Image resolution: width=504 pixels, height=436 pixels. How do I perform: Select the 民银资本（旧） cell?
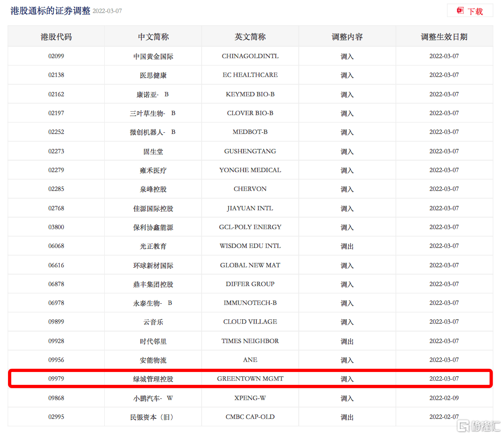pyautogui.click(x=153, y=417)
